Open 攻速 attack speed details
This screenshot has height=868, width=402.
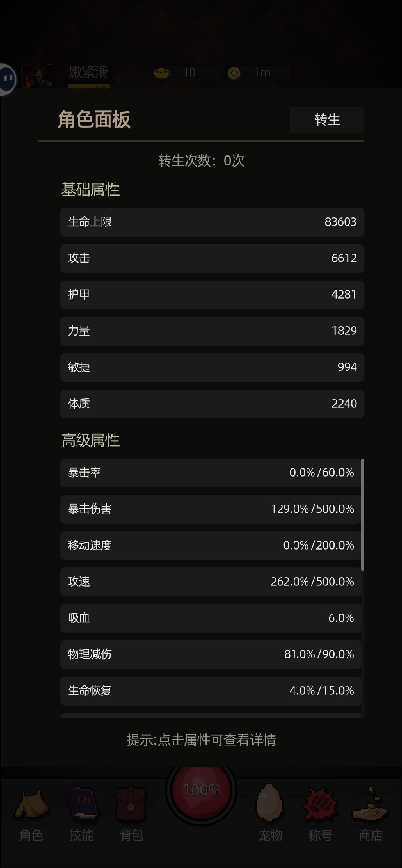[211, 582]
